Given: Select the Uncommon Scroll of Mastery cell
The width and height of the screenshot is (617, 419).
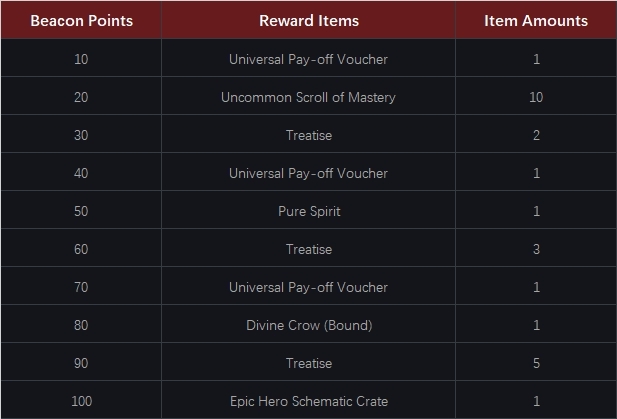Looking at the screenshot, I should [308, 97].
